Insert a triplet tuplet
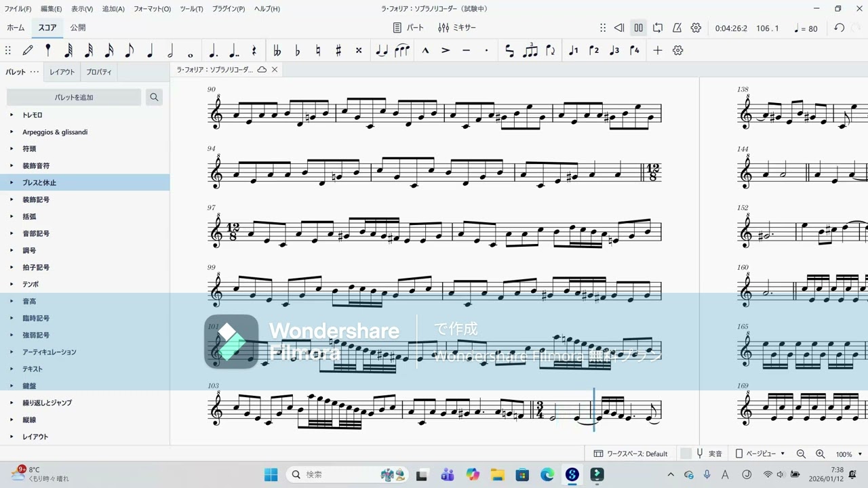 [530, 50]
